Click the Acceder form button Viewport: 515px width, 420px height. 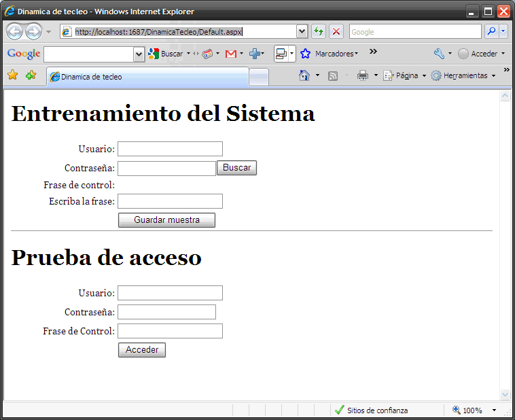pyautogui.click(x=142, y=350)
